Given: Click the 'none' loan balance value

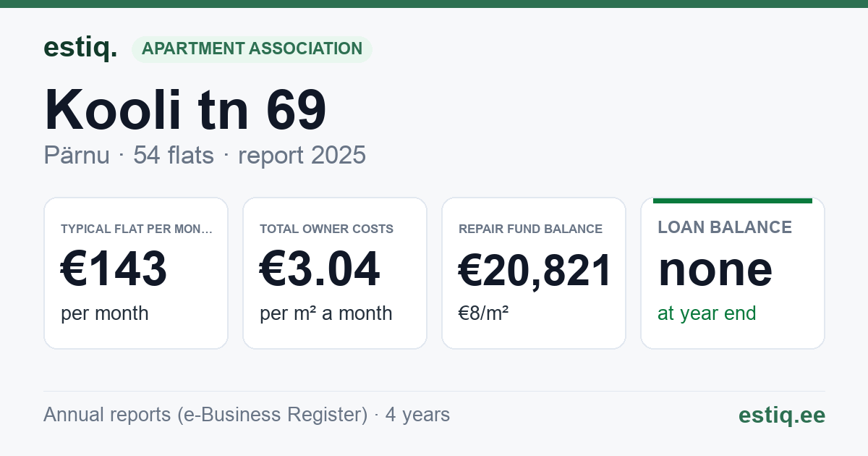Looking at the screenshot, I should click(715, 269).
